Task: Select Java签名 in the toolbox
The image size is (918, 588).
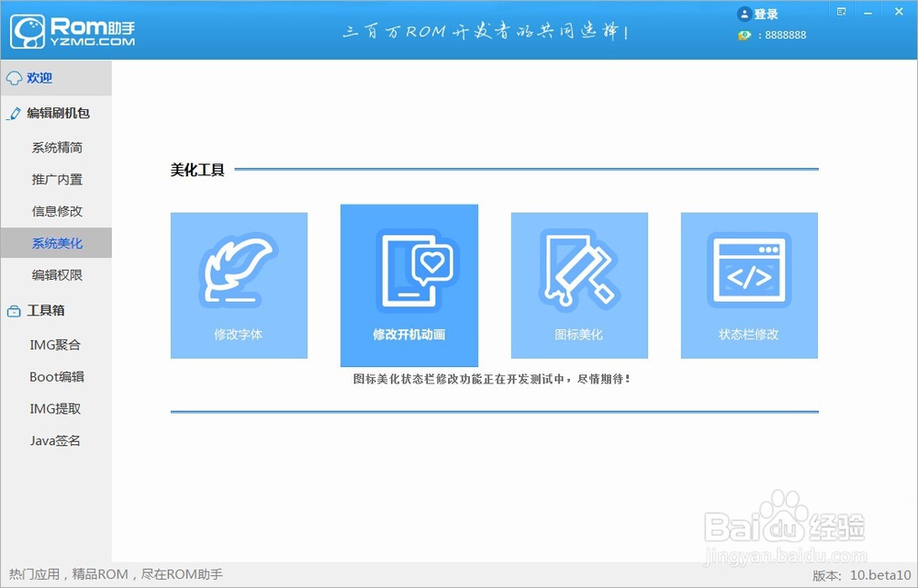Action: point(58,440)
